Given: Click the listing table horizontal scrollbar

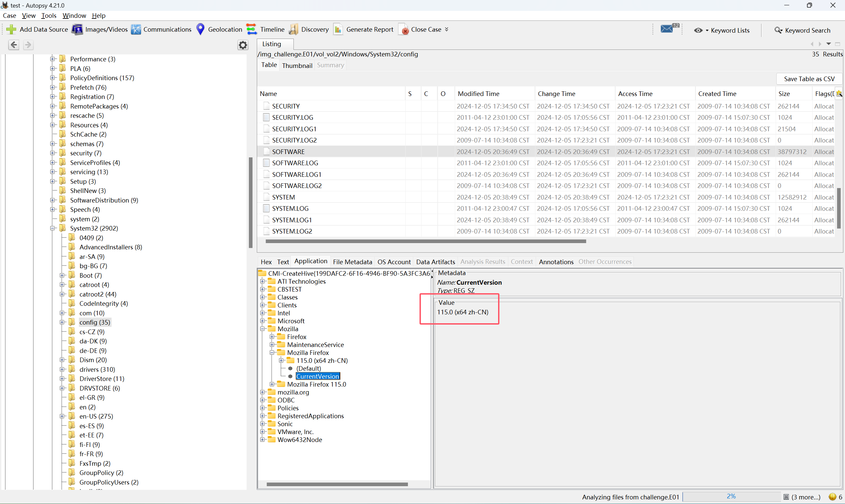Looking at the screenshot, I should [x=426, y=241].
